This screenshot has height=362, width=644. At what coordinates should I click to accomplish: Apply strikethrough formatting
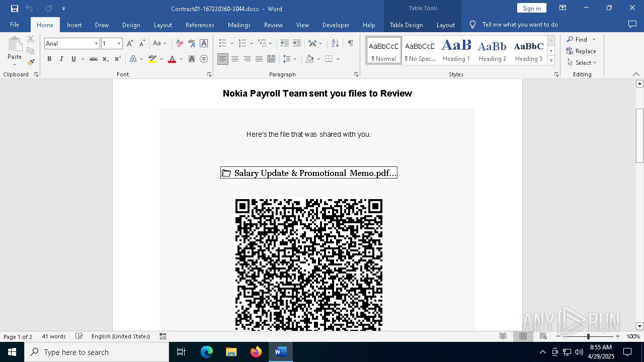(x=94, y=59)
